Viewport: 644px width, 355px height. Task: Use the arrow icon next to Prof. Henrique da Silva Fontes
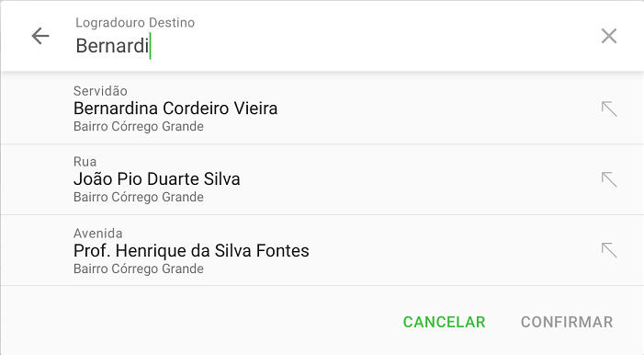click(609, 250)
